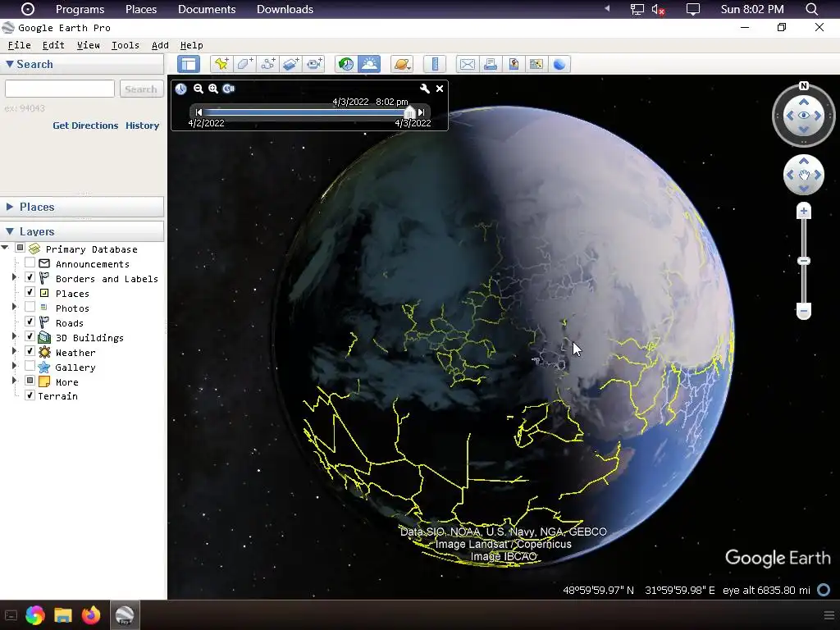Screen dimensions: 840x630
Task: Enable the Gallery layer checkbox
Action: coord(30,366)
